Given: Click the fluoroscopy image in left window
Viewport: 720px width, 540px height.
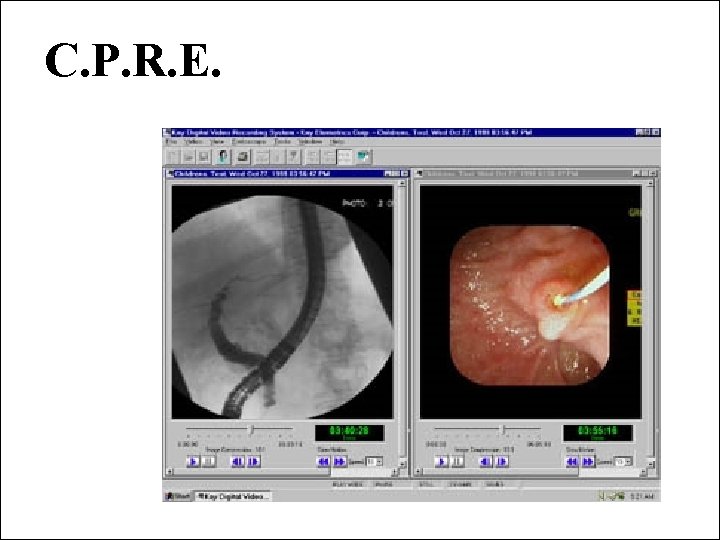Looking at the screenshot, I should point(282,302).
